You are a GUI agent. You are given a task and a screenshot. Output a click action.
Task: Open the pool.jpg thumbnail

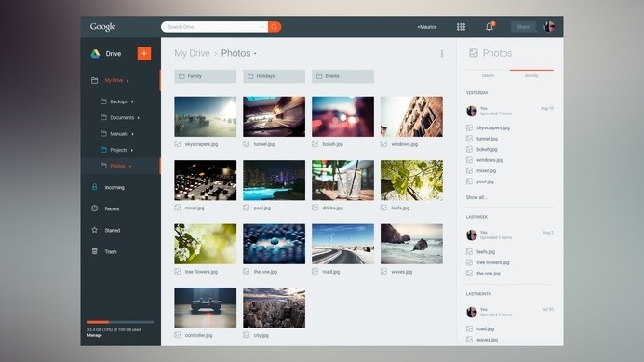[274, 180]
